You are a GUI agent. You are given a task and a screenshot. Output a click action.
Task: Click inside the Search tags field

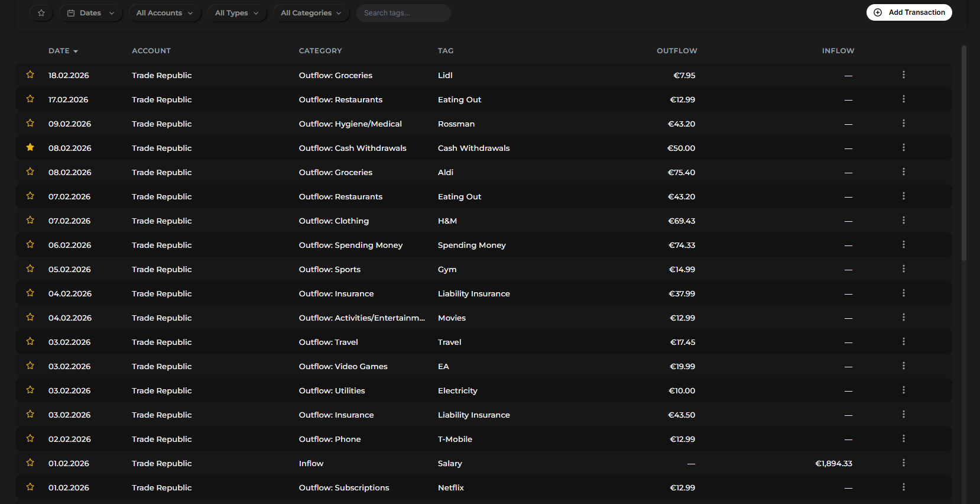[403, 13]
